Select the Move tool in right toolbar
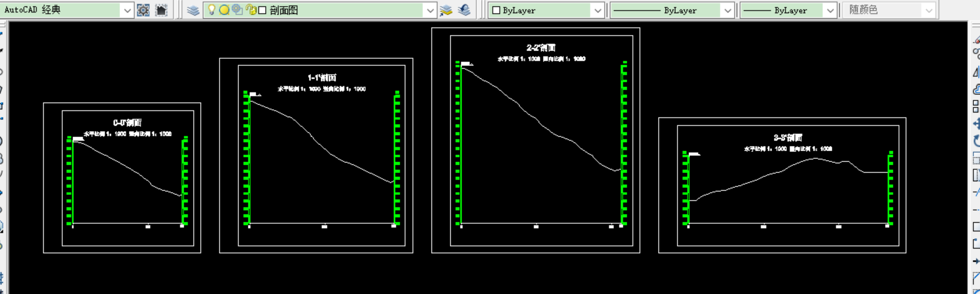This screenshot has width=980, height=294. [x=976, y=124]
